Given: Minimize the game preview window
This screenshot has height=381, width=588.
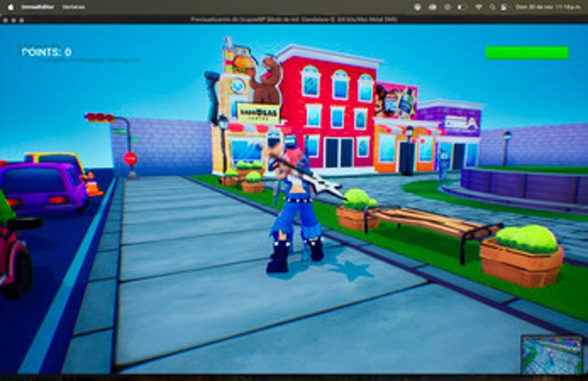Looking at the screenshot, I should (x=13, y=19).
